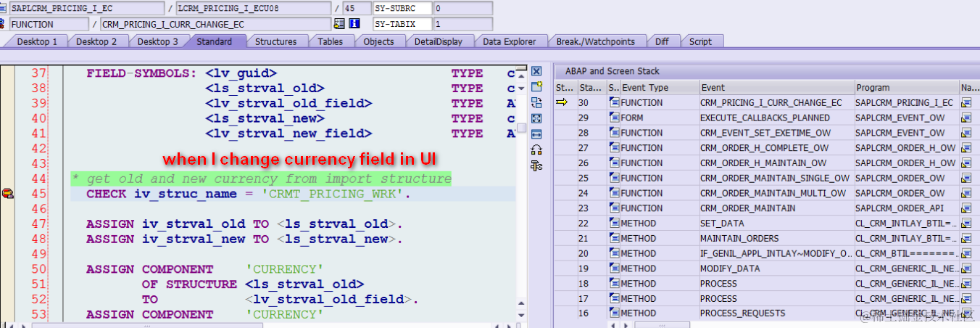980x328 pixels.
Task: Click the navigate icon of EXECUTE_CALLBACKS_PLANNED row
Action: click(966, 118)
